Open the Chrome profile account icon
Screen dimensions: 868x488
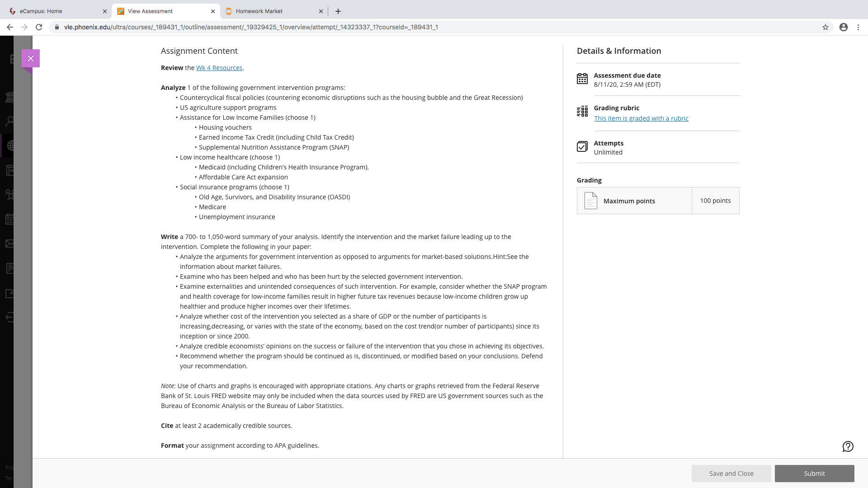844,27
